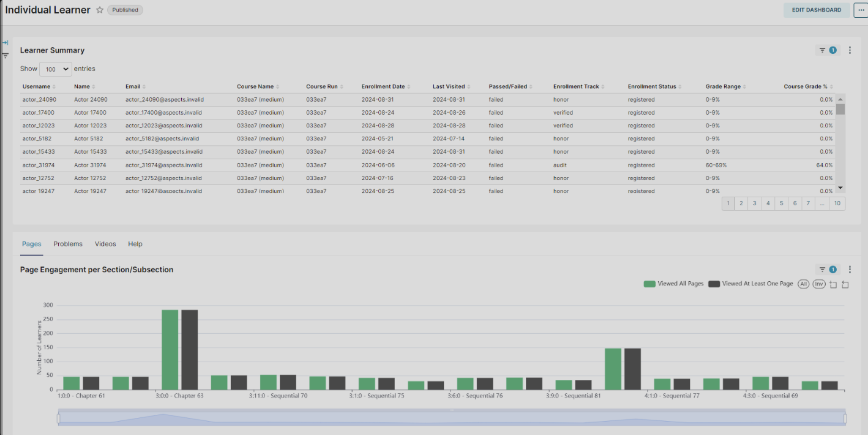Switch to the Pages tab

[x=32, y=244]
